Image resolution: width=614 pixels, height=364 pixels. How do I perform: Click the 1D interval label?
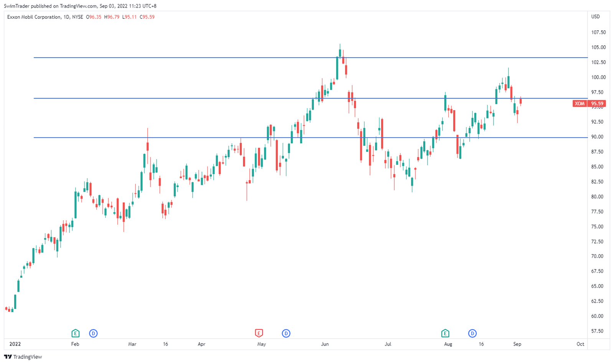tap(66, 17)
